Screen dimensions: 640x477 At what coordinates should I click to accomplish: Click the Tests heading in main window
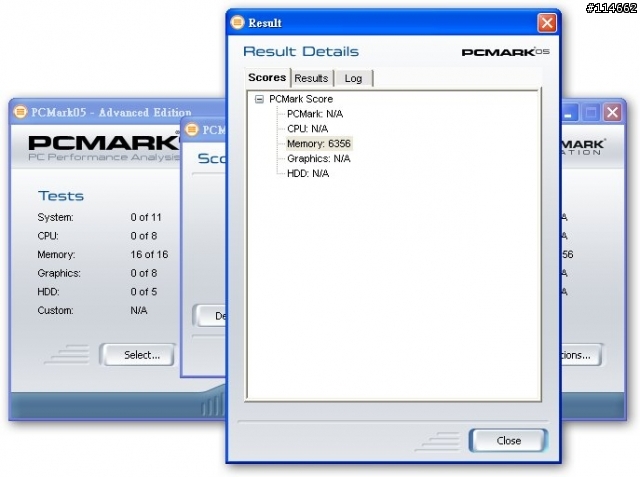(x=61, y=196)
